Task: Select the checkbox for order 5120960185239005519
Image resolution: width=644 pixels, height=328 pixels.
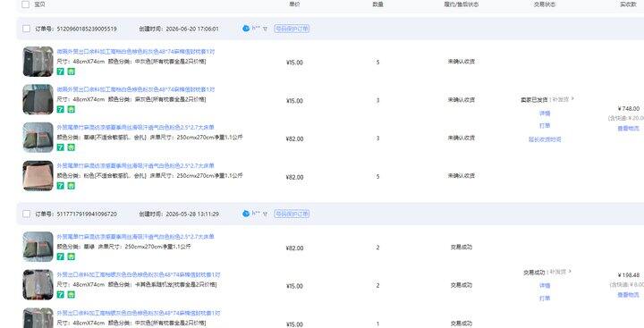Action: (26, 29)
